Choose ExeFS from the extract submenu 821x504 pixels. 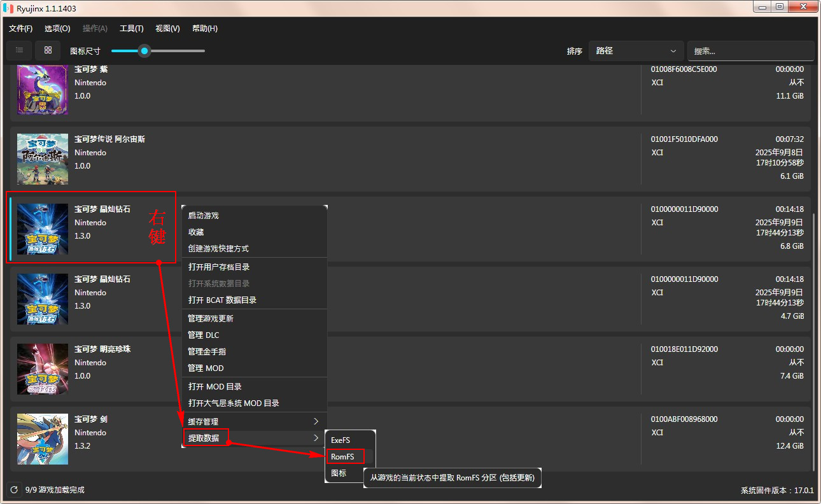(x=350, y=440)
